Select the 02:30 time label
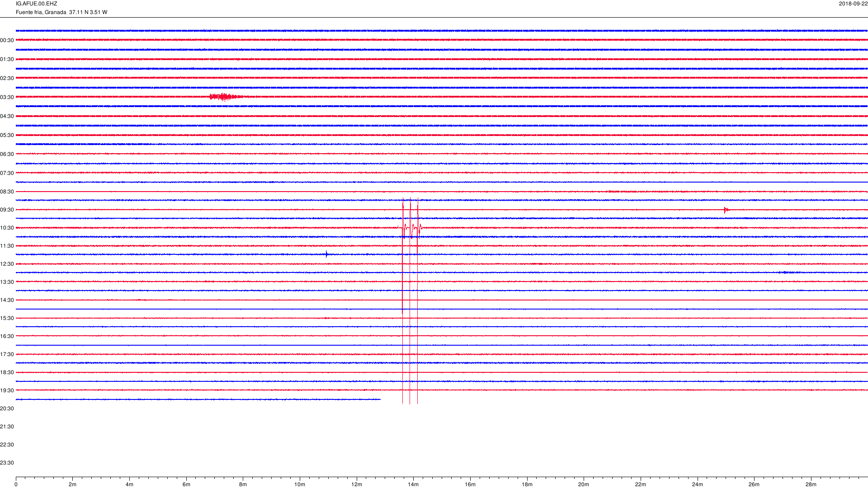Image resolution: width=868 pixels, height=488 pixels. [7, 78]
